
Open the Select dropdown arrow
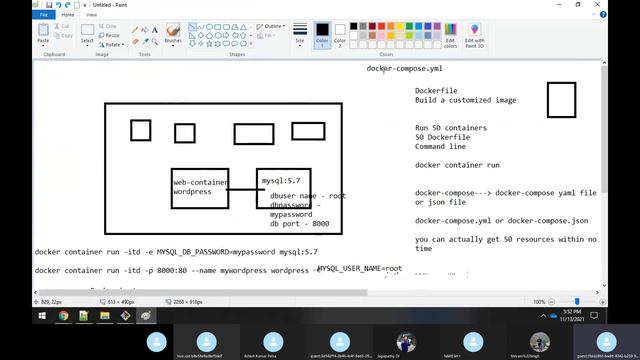pyautogui.click(x=87, y=46)
